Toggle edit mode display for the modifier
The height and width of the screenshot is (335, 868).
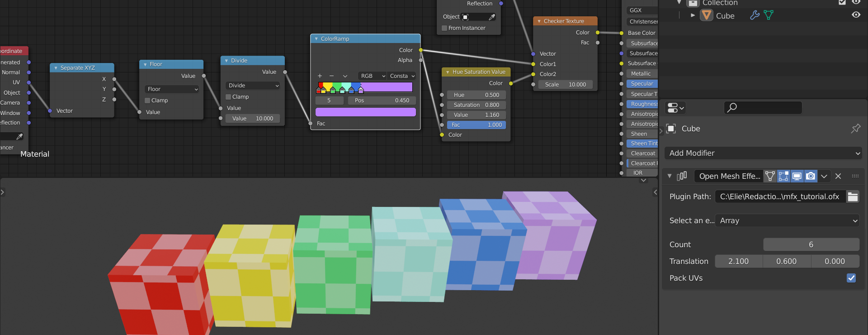pos(783,176)
